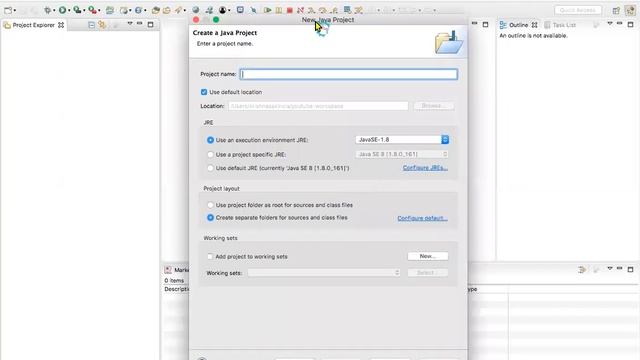Click the Project name input field
This screenshot has width=640, height=360.
(349, 74)
